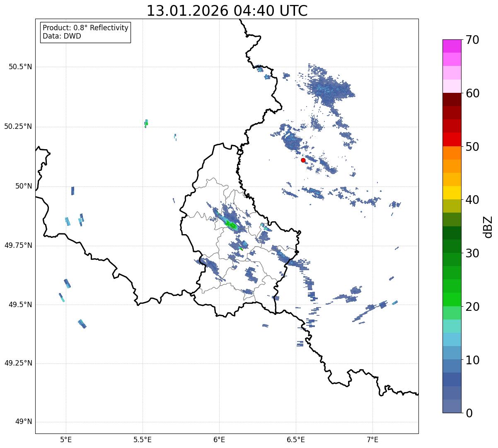
Task: Click the 50°N latitude label
Action: (x=23, y=186)
